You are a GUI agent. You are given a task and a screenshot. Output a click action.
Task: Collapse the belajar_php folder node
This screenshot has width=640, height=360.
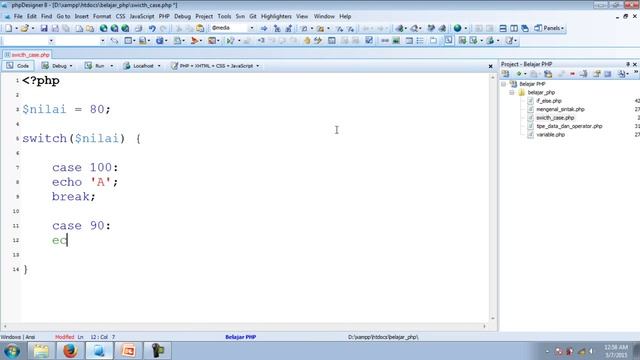511,92
